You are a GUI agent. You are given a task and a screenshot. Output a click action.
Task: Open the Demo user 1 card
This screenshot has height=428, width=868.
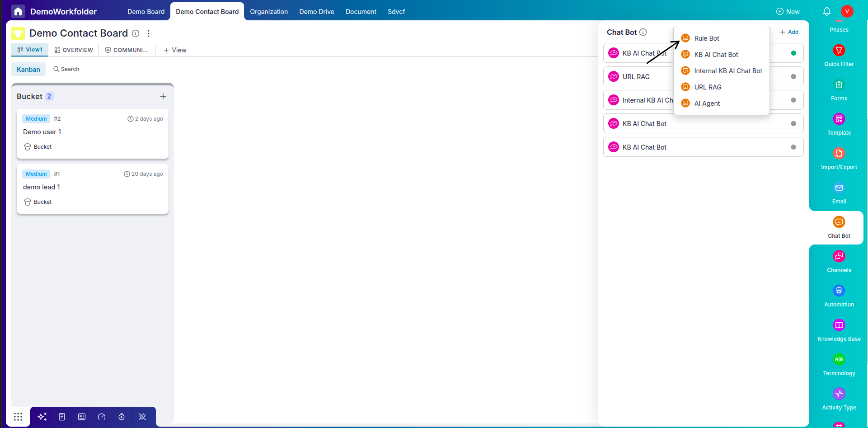(x=93, y=134)
